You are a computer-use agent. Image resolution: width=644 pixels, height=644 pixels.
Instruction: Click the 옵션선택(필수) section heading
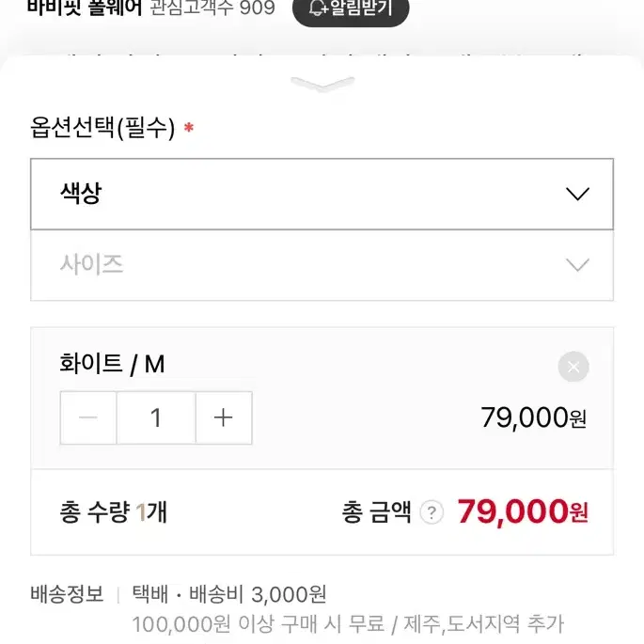[102, 128]
